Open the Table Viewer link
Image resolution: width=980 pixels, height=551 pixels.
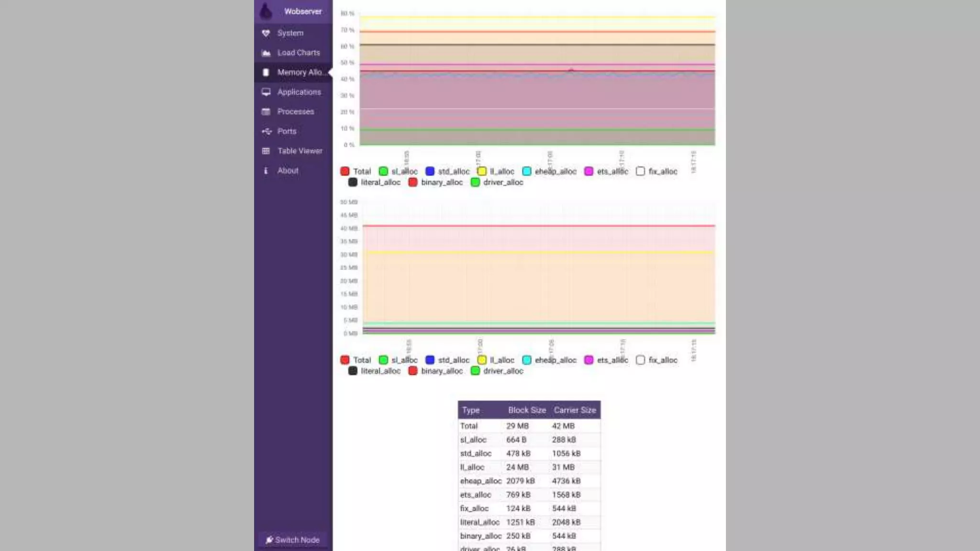tap(300, 151)
